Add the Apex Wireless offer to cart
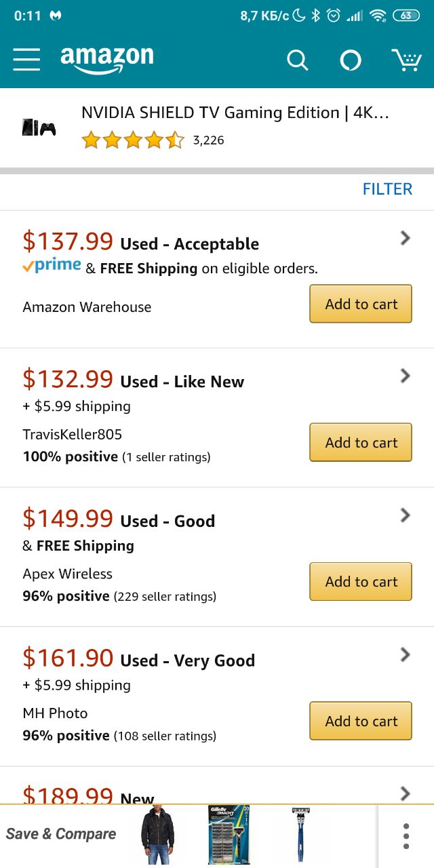This screenshot has height=868, width=434. (x=361, y=581)
